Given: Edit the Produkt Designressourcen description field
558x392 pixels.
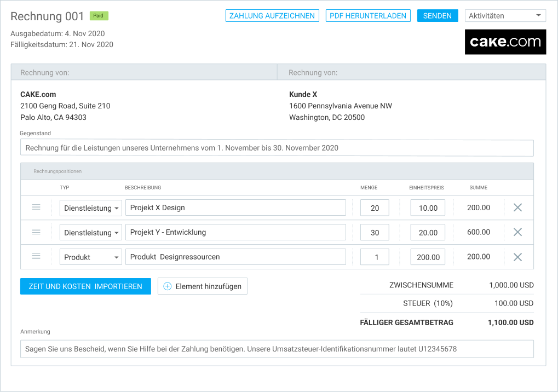Looking at the screenshot, I should click(235, 257).
